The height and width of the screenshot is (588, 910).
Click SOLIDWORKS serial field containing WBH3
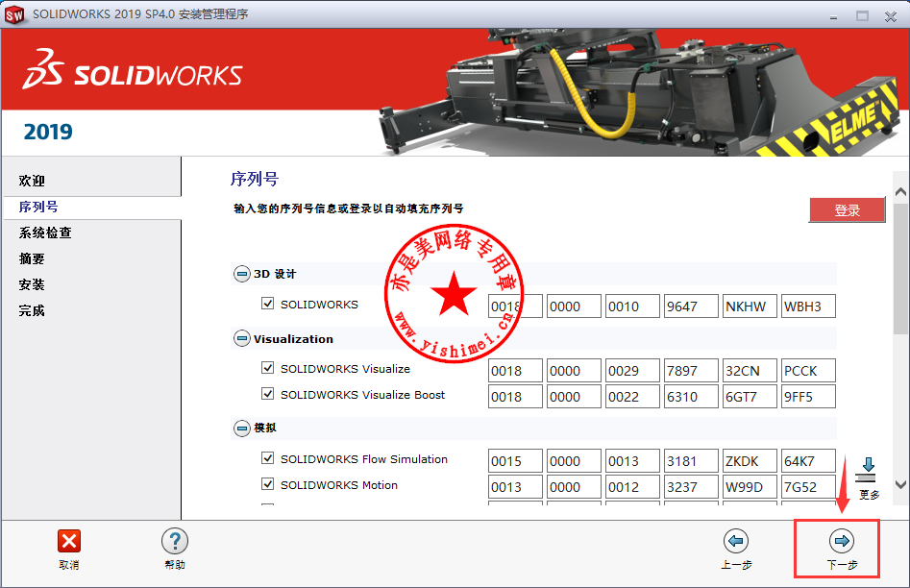point(808,306)
